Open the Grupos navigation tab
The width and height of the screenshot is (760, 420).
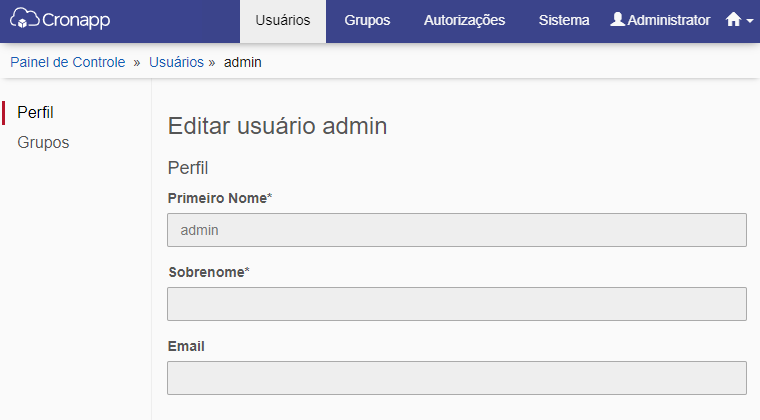pyautogui.click(x=367, y=20)
